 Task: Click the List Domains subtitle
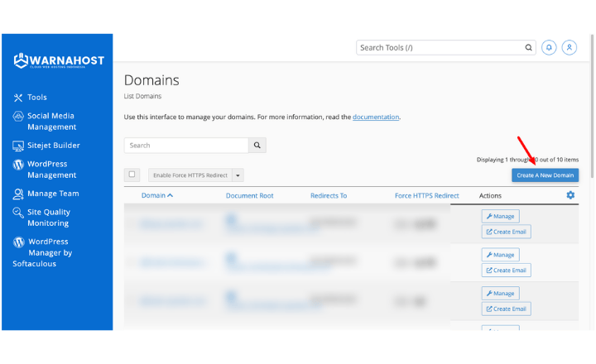pos(142,96)
